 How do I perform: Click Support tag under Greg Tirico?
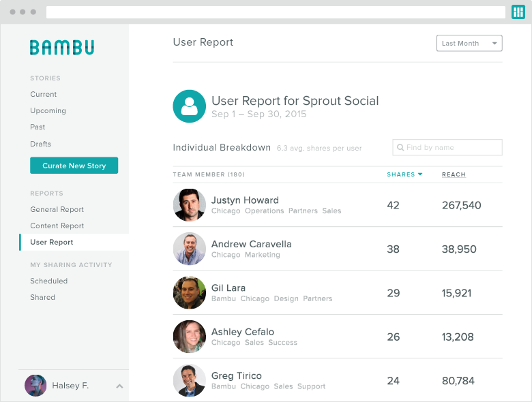311,386
